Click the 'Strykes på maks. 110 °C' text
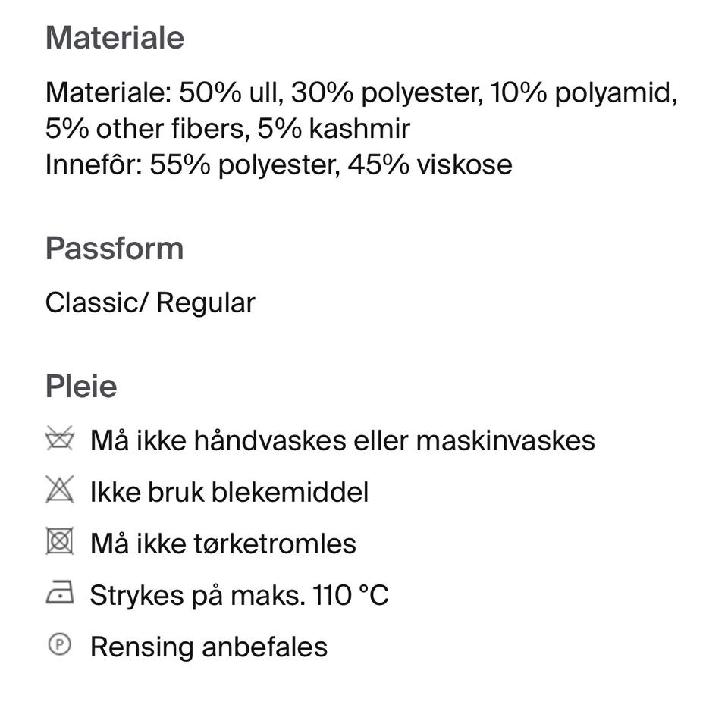The height and width of the screenshot is (705, 728). click(x=239, y=595)
